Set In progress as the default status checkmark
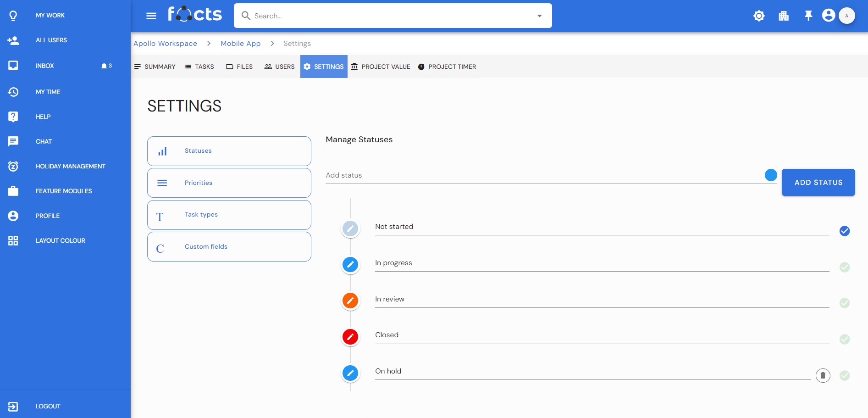 point(844,267)
